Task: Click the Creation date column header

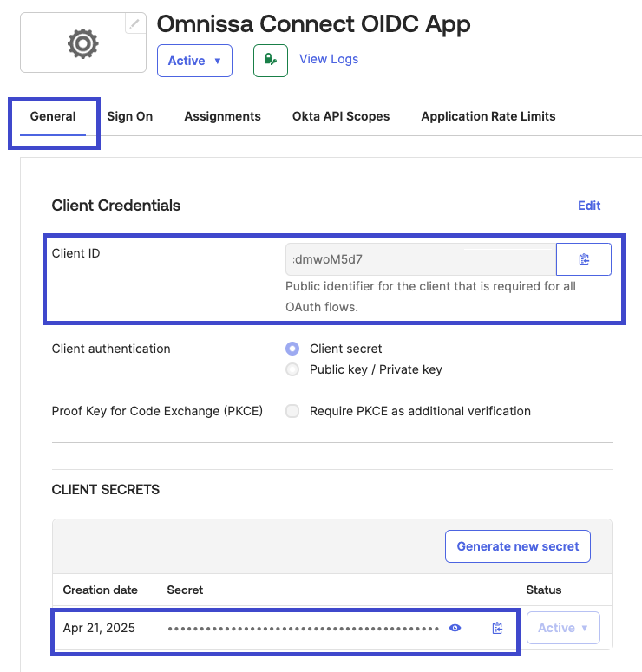Action: pyautogui.click(x=101, y=590)
